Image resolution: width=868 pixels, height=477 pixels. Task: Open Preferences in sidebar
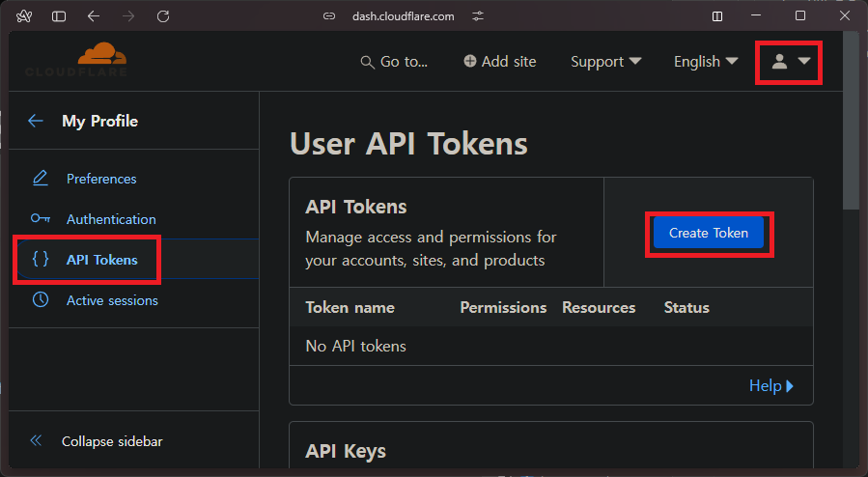tap(101, 179)
